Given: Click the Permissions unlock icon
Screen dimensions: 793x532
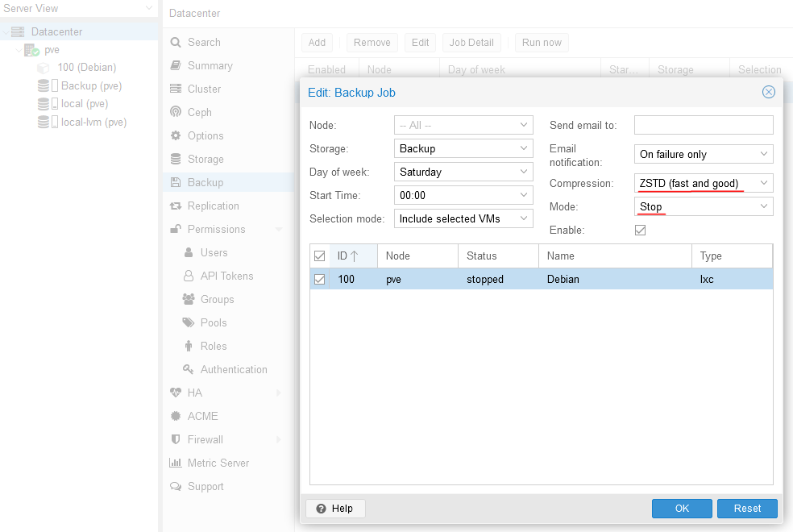Looking at the screenshot, I should click(176, 229).
